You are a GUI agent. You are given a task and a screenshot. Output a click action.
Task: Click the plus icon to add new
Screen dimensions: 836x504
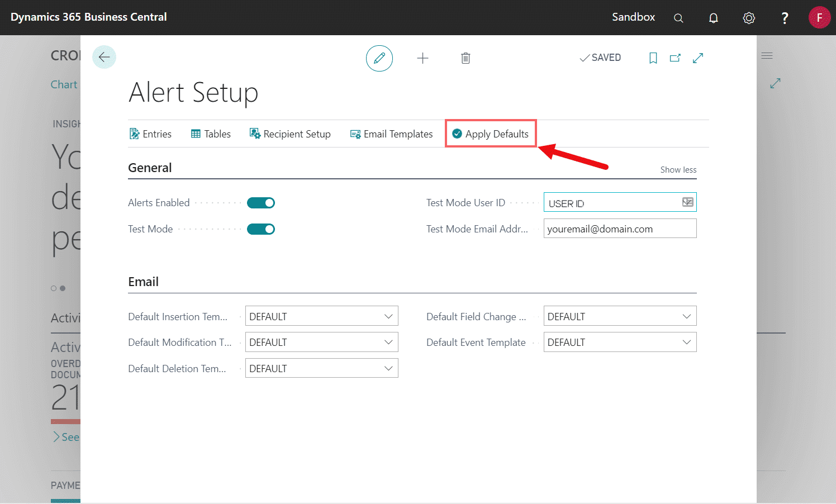(423, 58)
